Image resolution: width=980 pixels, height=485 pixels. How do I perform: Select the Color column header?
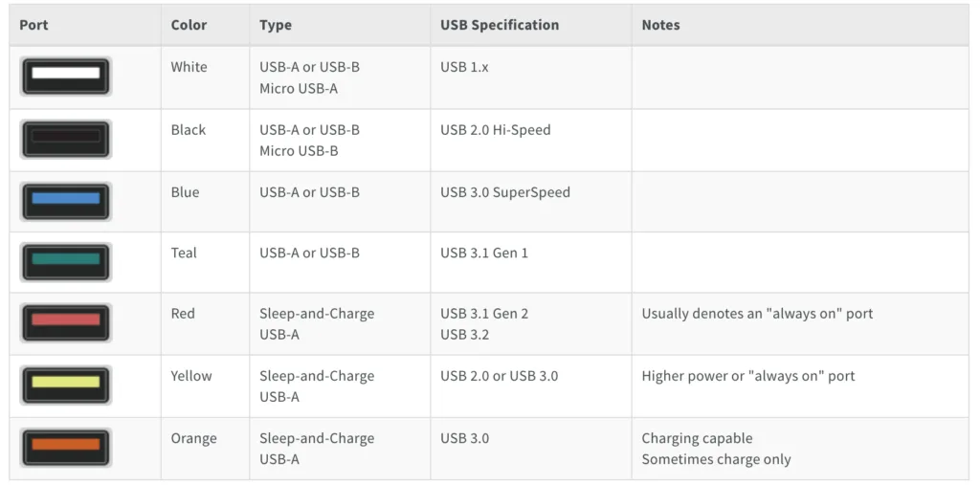[x=189, y=25]
